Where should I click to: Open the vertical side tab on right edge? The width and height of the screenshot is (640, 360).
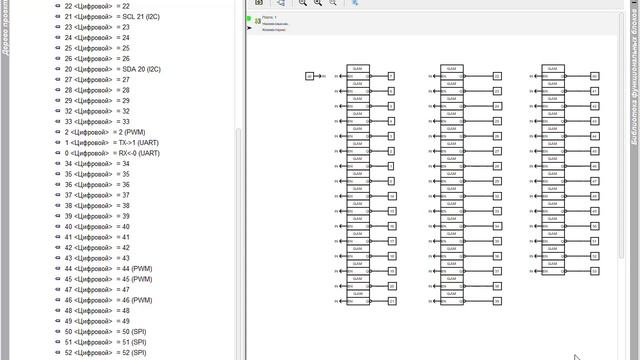pyautogui.click(x=635, y=73)
